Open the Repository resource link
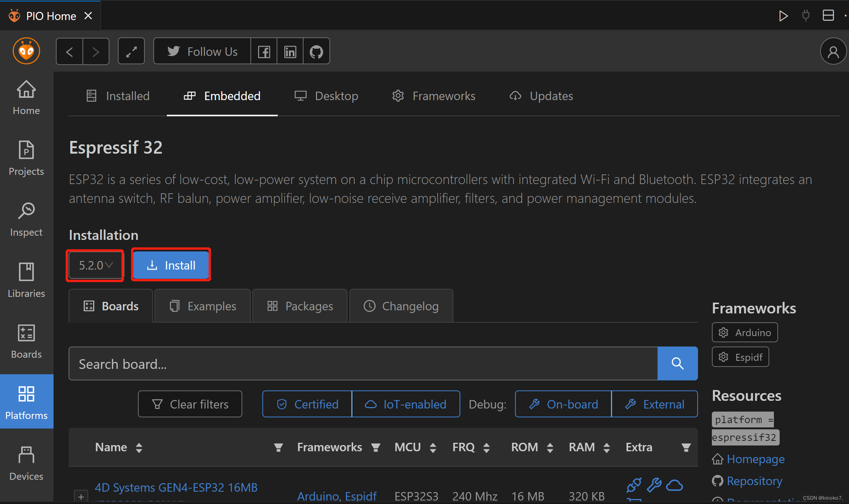Viewport: 849px width, 504px height. click(754, 481)
